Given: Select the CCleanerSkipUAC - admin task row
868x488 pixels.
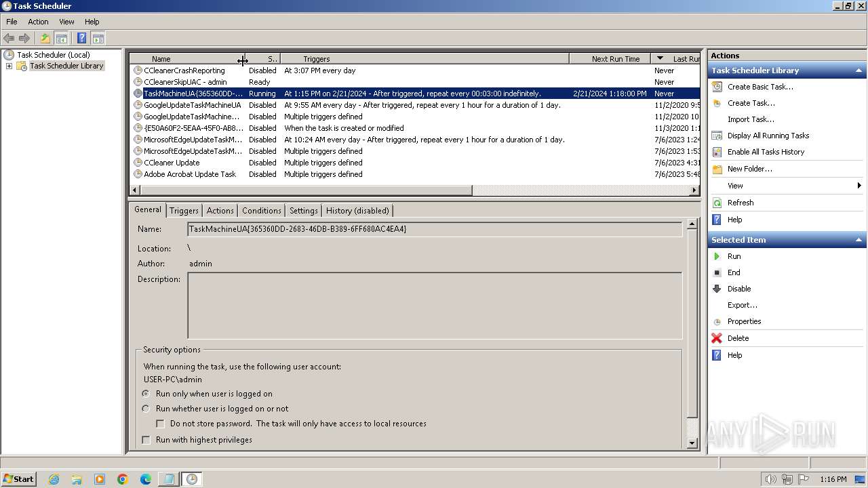Looking at the screenshot, I should pos(414,82).
